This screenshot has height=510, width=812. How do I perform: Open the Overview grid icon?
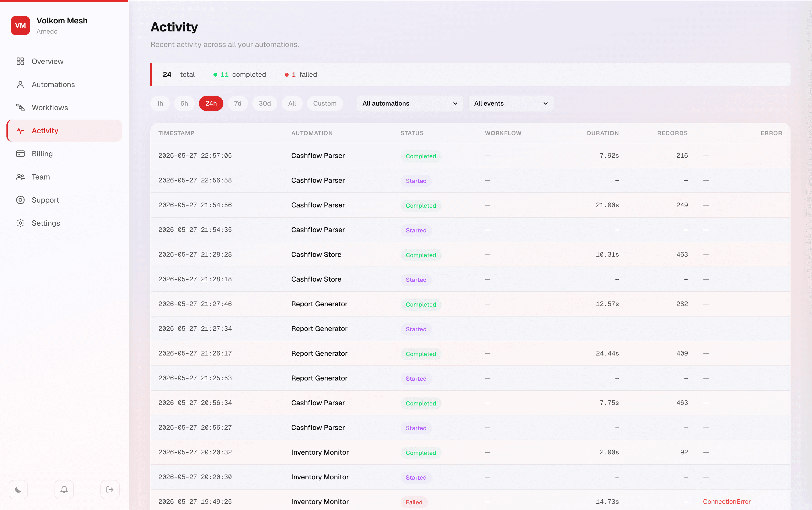coord(20,61)
